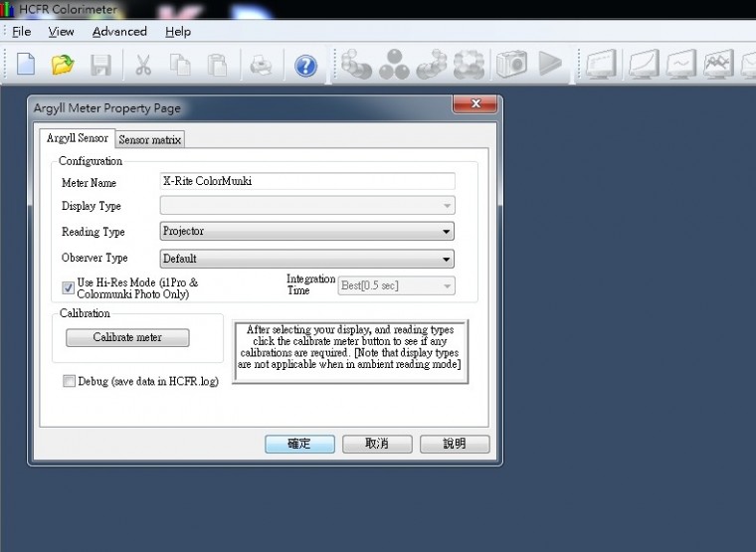
Task: Open the View menu
Action: tap(61, 32)
